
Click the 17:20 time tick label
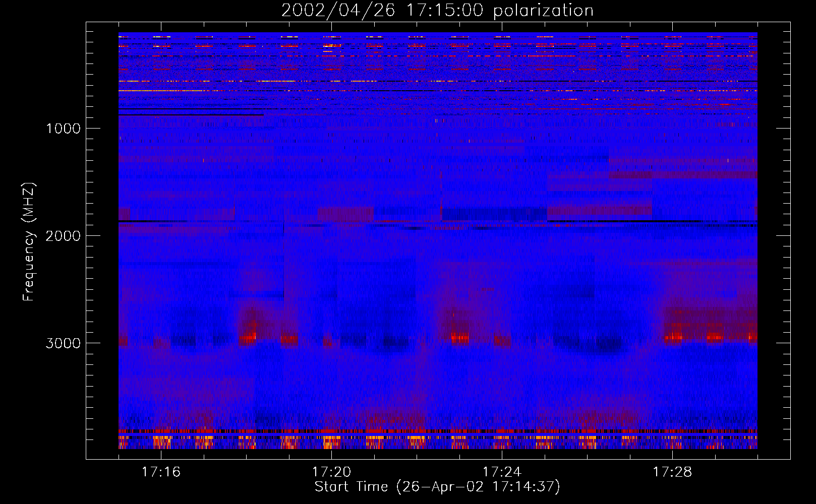click(331, 472)
